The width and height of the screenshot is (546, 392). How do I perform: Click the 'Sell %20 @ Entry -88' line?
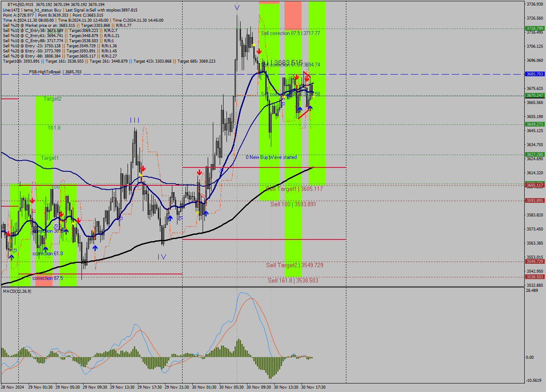(60, 56)
